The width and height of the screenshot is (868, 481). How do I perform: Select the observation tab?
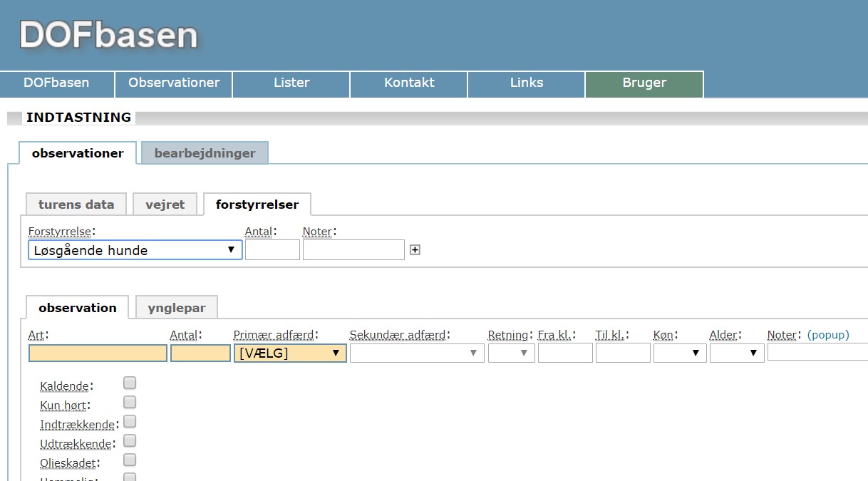pos(78,308)
